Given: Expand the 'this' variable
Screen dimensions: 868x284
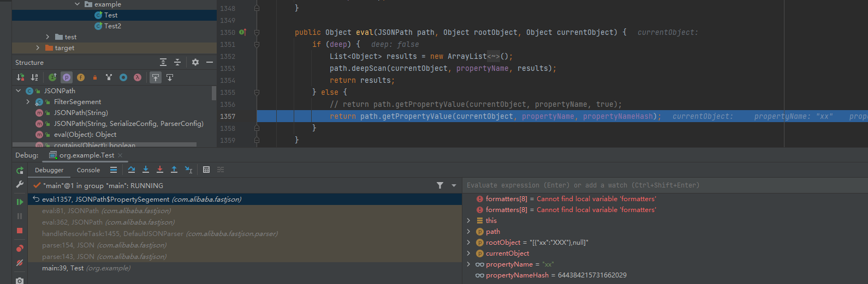Looking at the screenshot, I should (x=468, y=221).
